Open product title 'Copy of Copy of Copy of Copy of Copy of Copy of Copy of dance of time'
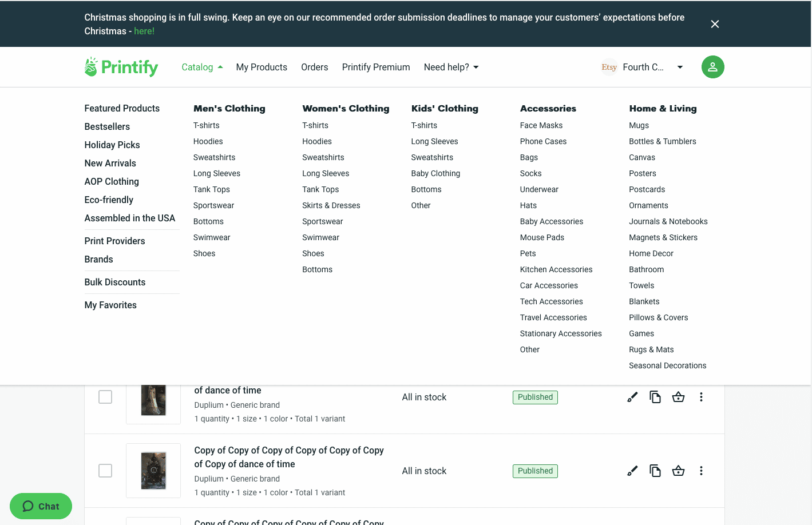812x525 pixels. tap(289, 457)
